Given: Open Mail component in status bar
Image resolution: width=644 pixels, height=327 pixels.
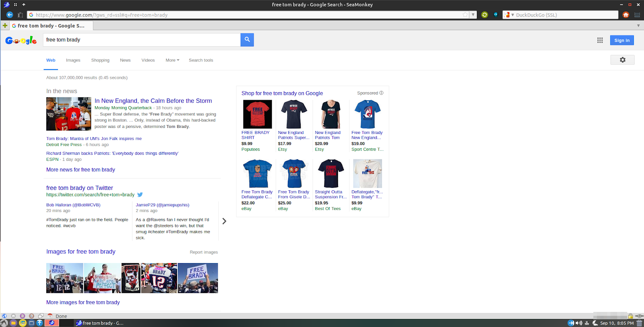Looking at the screenshot, I should (x=13, y=316).
